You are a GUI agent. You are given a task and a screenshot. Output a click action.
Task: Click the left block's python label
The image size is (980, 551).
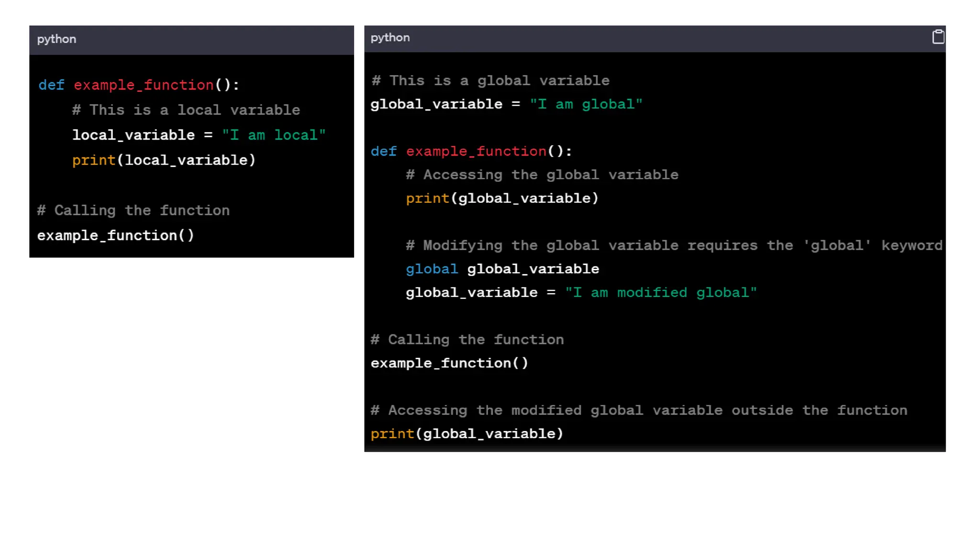[x=56, y=39]
